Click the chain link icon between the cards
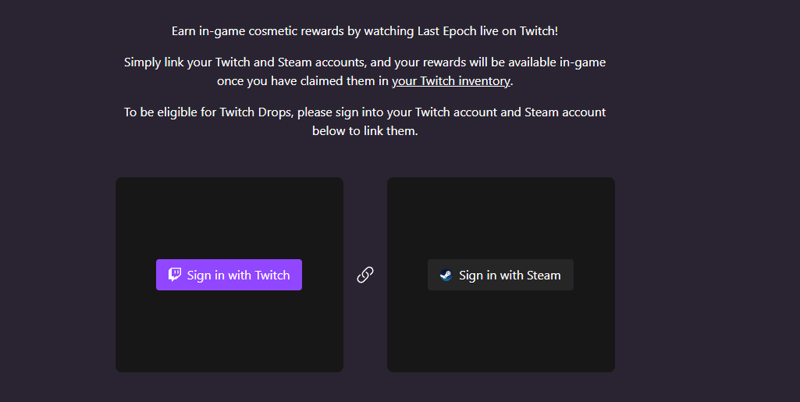The image size is (800, 402). pos(365,274)
